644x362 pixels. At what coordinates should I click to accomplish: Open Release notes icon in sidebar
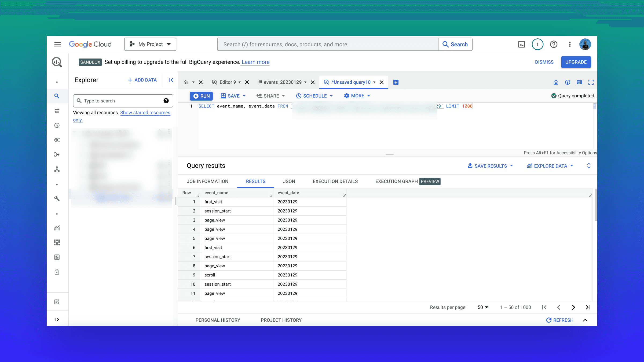pyautogui.click(x=57, y=302)
